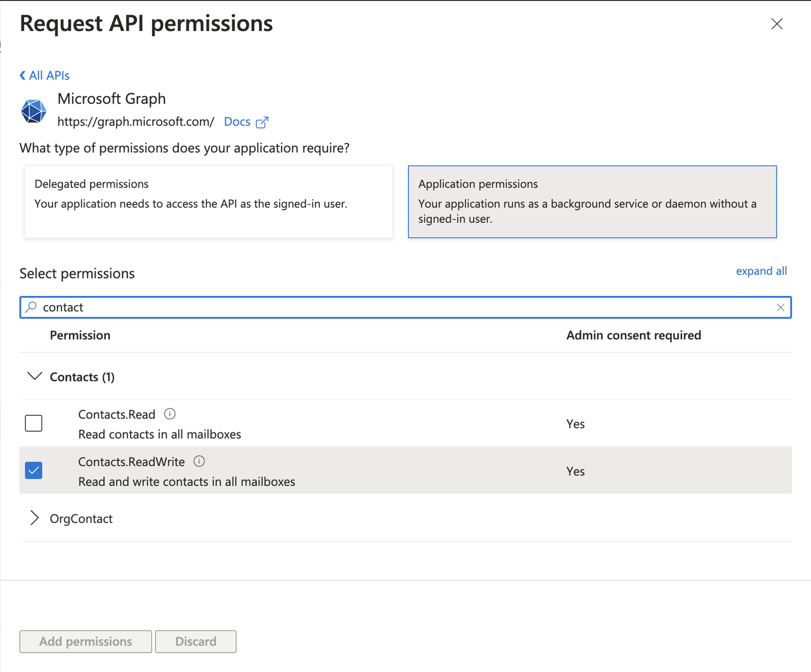The height and width of the screenshot is (672, 811).
Task: Click the Discard button
Action: pyautogui.click(x=195, y=642)
